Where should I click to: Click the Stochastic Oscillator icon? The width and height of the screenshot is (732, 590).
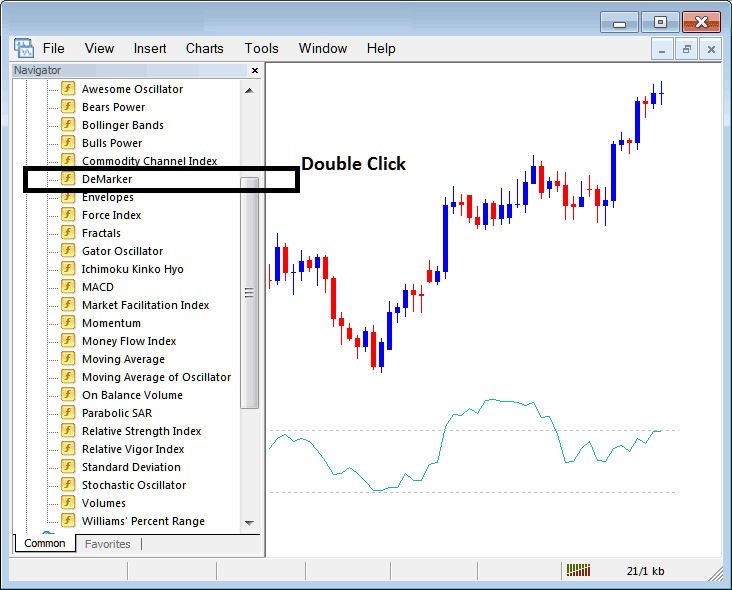click(68, 485)
